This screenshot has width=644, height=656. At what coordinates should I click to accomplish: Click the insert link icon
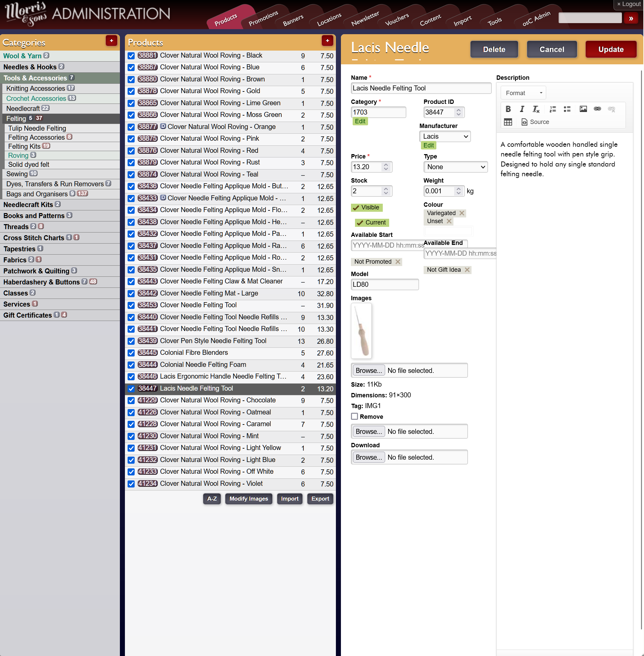pos(597,109)
